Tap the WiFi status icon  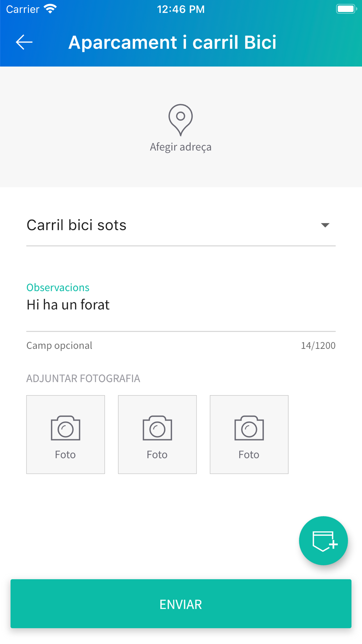pyautogui.click(x=50, y=9)
